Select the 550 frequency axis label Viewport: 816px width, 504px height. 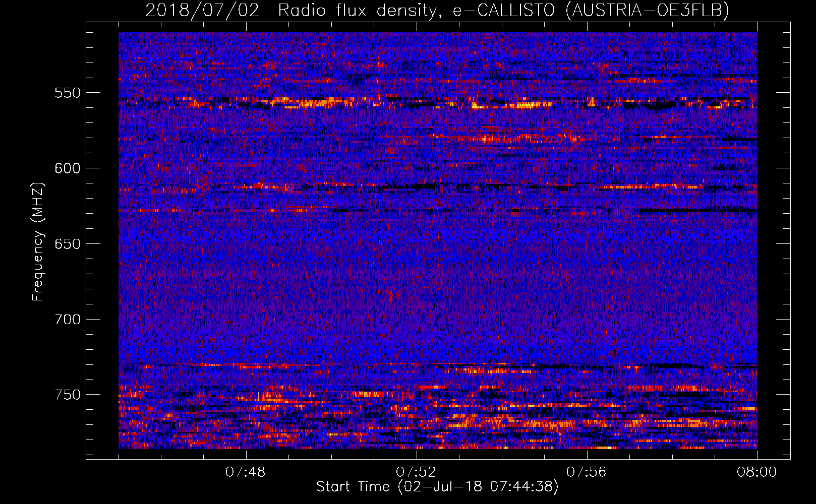(68, 93)
